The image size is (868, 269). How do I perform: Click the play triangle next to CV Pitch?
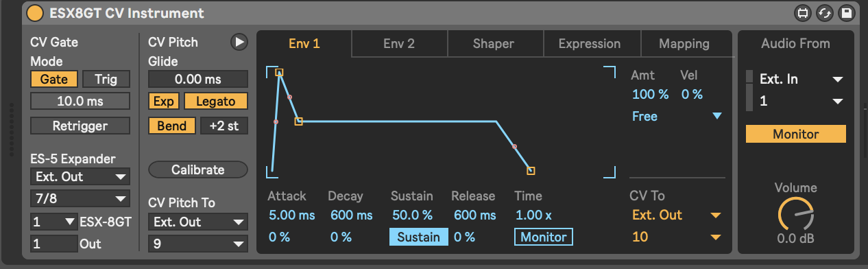[239, 42]
